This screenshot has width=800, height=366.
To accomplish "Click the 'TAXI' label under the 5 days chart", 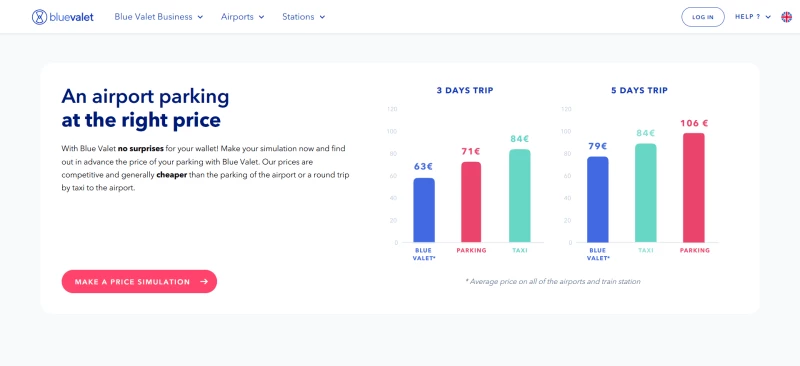I will click(x=645, y=250).
